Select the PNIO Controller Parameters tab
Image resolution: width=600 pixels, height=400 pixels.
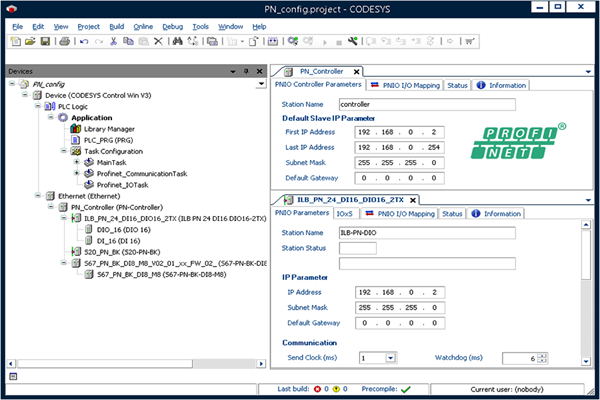(x=318, y=85)
